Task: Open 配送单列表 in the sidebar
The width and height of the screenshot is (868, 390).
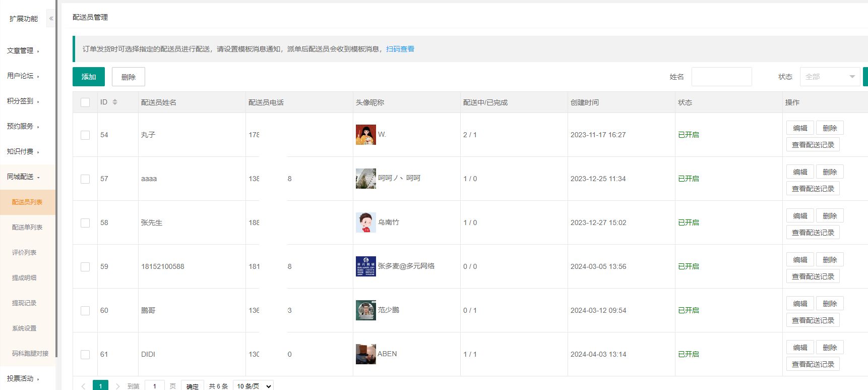Action: point(27,227)
